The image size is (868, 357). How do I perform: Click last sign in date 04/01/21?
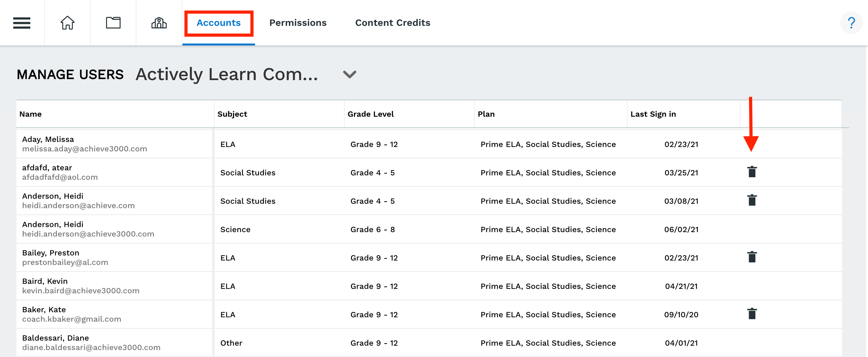681,343
